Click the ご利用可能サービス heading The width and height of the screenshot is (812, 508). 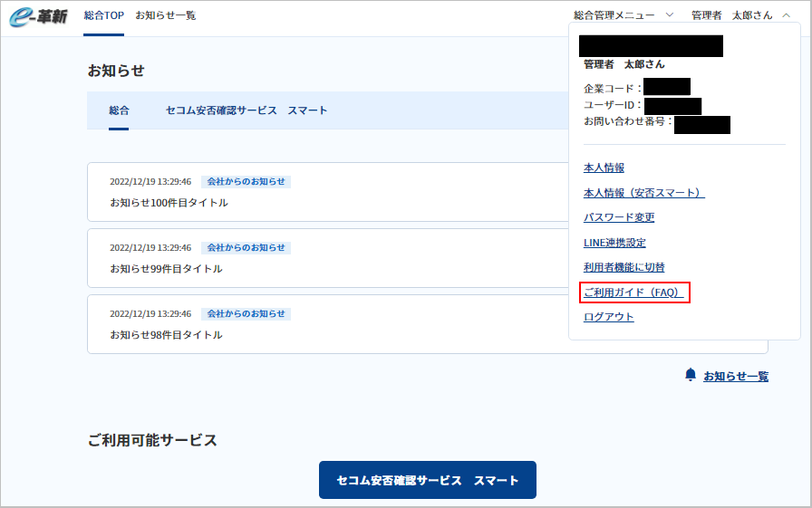click(152, 440)
